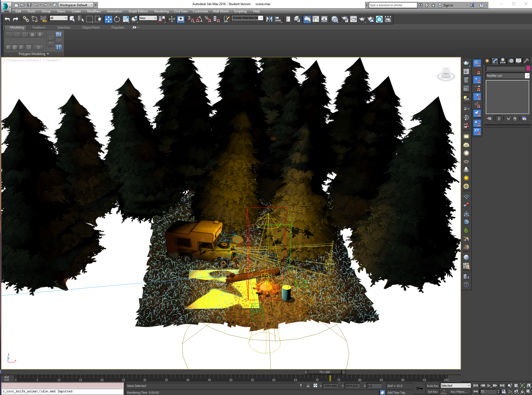Click the current frame number field
Screen dimensions: 532x395
pyautogui.click(x=488, y=392)
